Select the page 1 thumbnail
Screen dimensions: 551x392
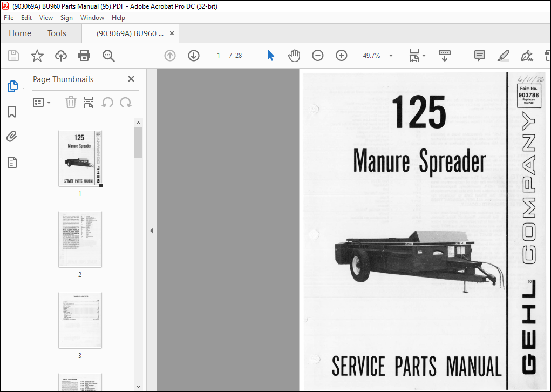click(80, 158)
